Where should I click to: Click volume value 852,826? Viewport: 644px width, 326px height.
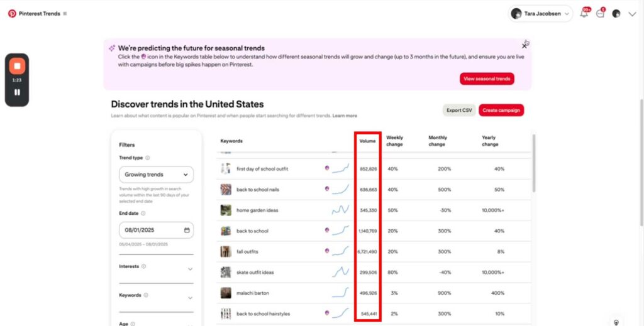(369, 169)
